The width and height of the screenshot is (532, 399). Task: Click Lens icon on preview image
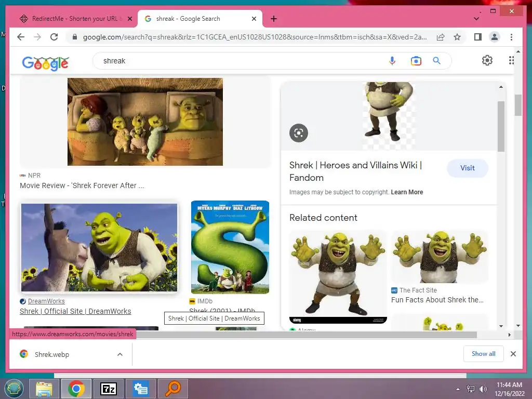click(x=299, y=133)
